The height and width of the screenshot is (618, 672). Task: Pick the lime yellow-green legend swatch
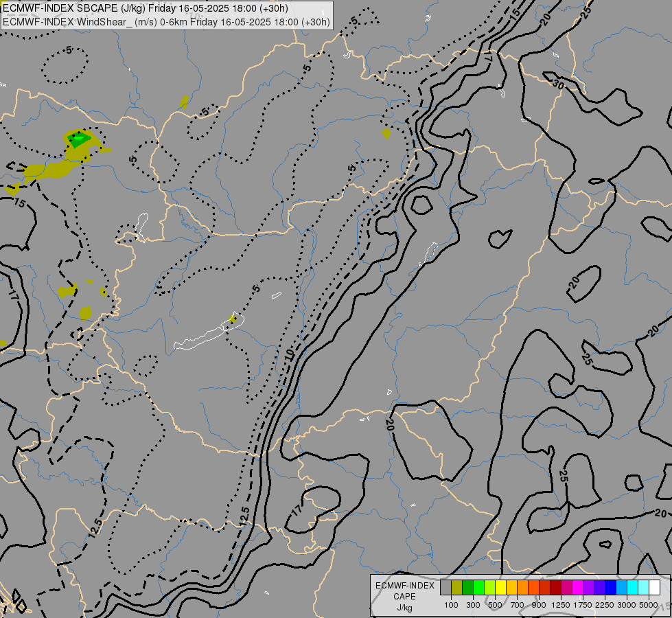[x=489, y=588]
